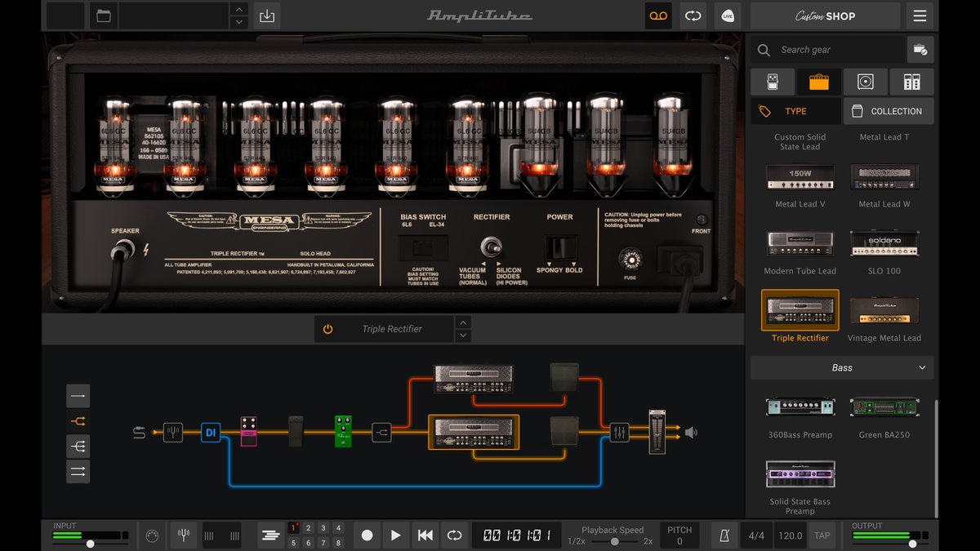The height and width of the screenshot is (551, 980).
Task: Open the tuner icon in bottom toolbar
Action: [x=183, y=535]
